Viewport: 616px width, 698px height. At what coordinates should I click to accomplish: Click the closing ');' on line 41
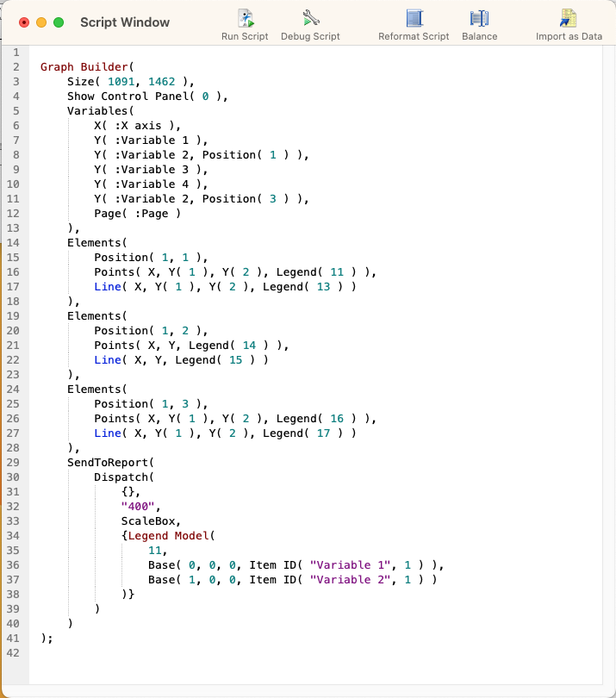(x=47, y=639)
